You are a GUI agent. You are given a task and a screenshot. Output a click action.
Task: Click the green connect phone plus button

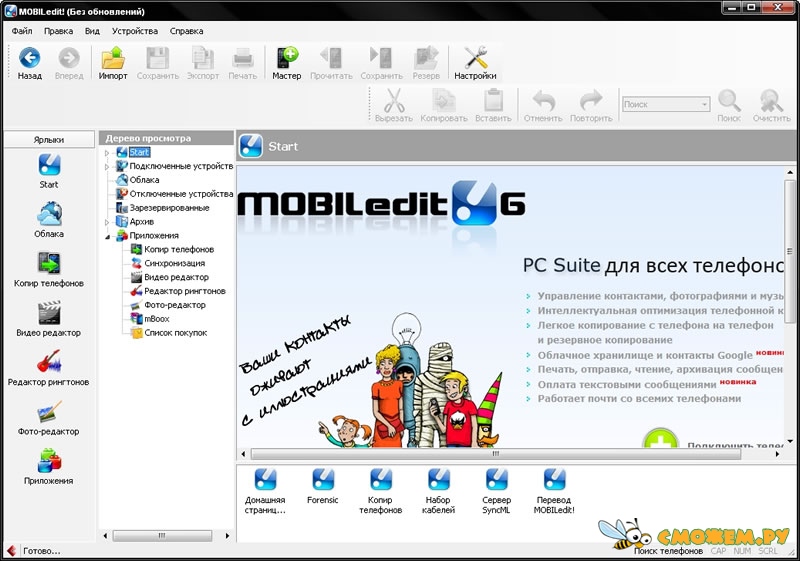pyautogui.click(x=660, y=439)
